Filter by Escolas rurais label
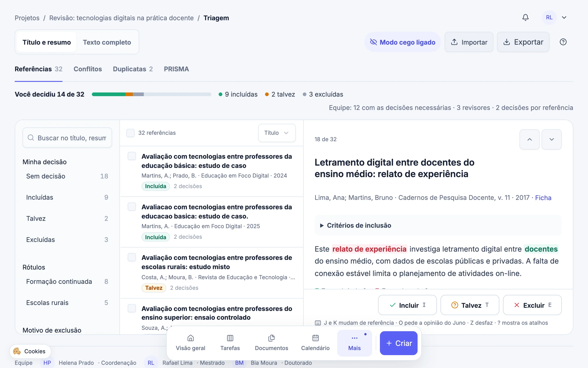Image resolution: width=588 pixels, height=368 pixels. click(67, 302)
